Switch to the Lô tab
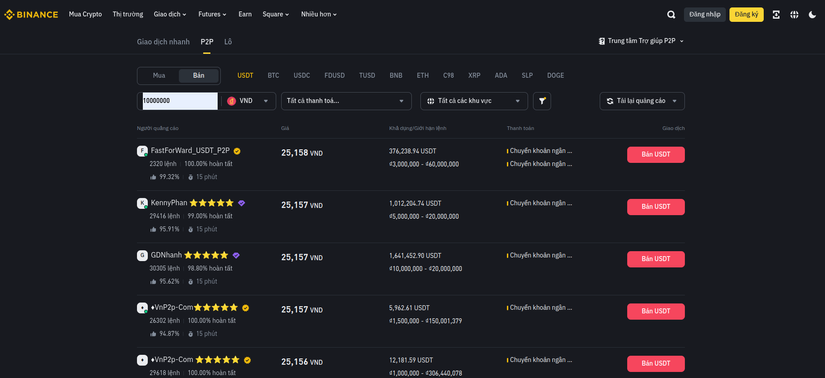Image resolution: width=825 pixels, height=378 pixels. point(228,42)
